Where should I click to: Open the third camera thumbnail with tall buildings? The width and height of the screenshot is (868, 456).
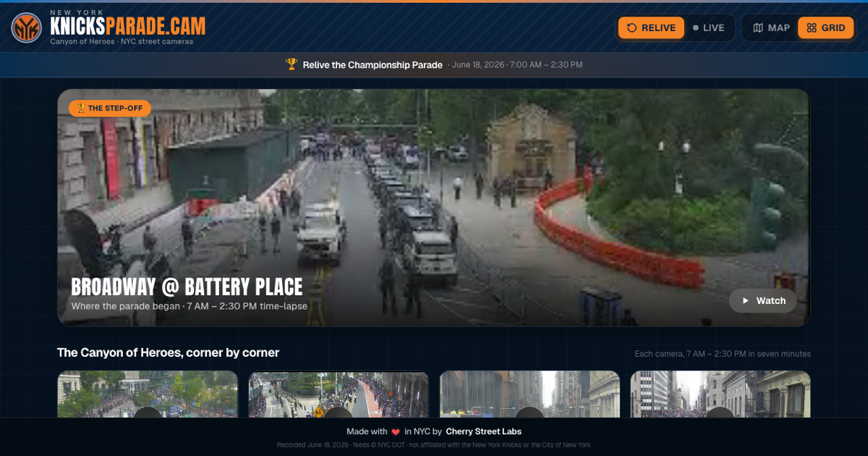(x=529, y=394)
